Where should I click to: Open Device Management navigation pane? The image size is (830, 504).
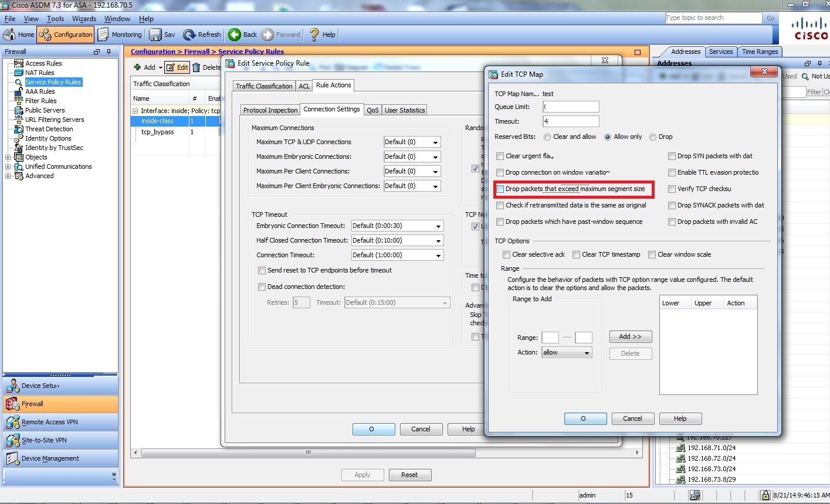point(60,458)
